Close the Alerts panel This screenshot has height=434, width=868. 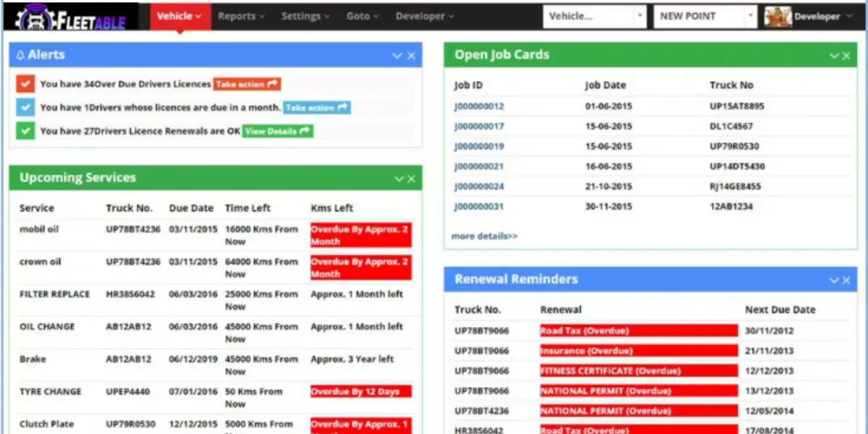pyautogui.click(x=411, y=56)
